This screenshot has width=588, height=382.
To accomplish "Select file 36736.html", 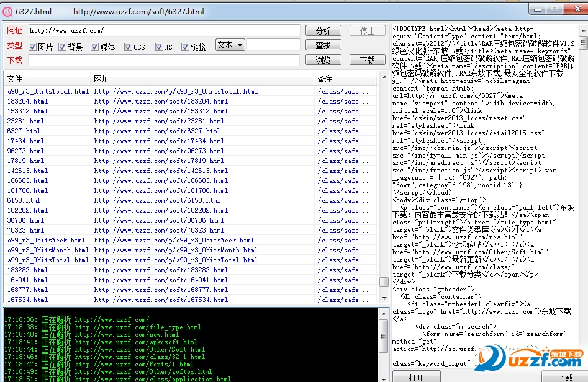I will click(x=25, y=220).
